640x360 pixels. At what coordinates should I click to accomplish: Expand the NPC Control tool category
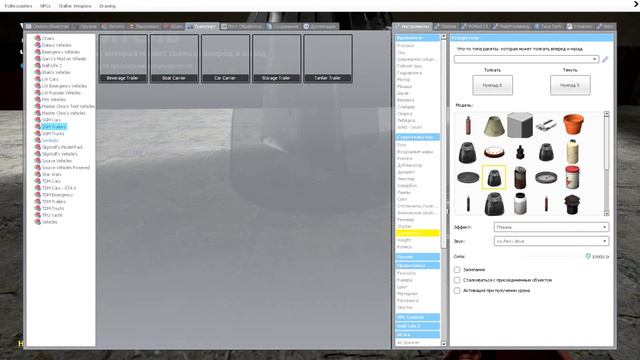pyautogui.click(x=418, y=317)
